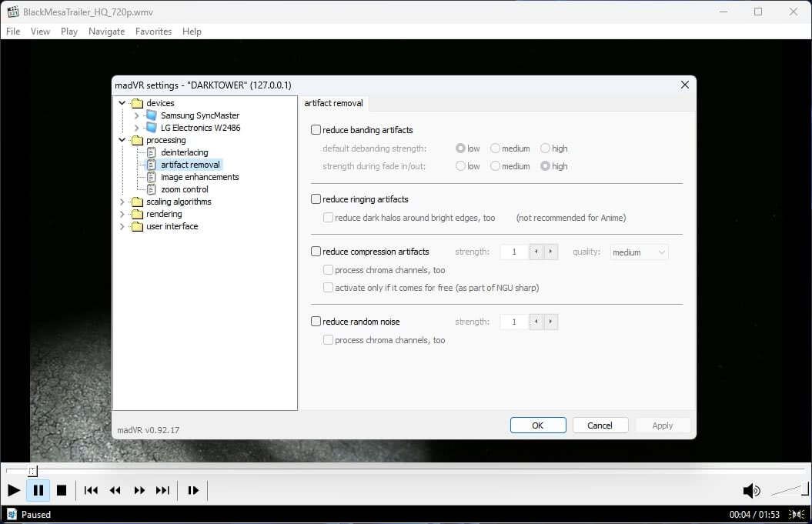
Task: Skip to previous track icon
Action: coord(91,490)
